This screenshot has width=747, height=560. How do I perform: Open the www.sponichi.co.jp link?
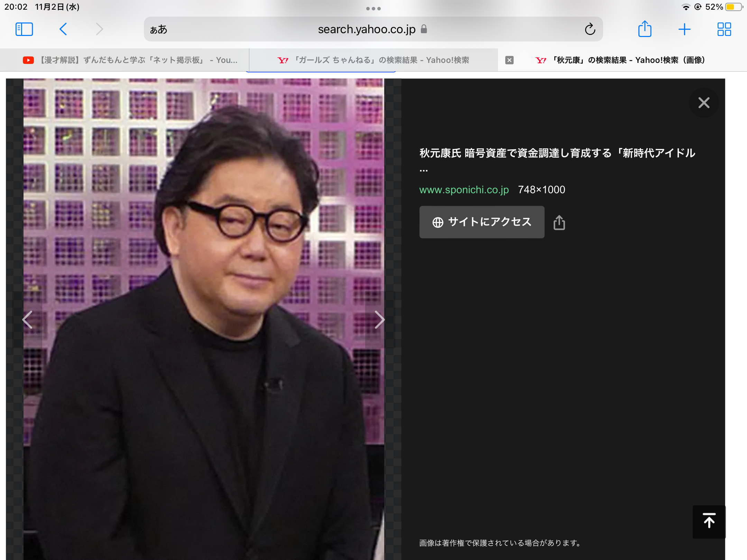coord(464,190)
